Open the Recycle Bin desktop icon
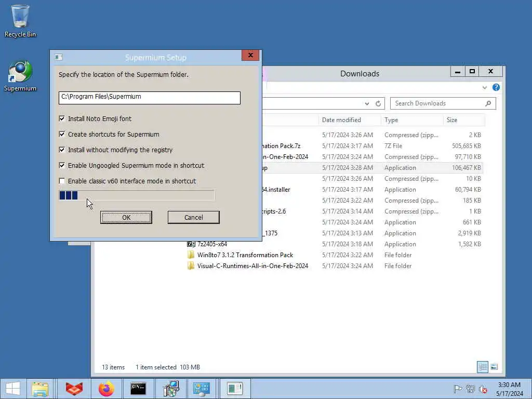This screenshot has width=532, height=399. click(x=20, y=21)
